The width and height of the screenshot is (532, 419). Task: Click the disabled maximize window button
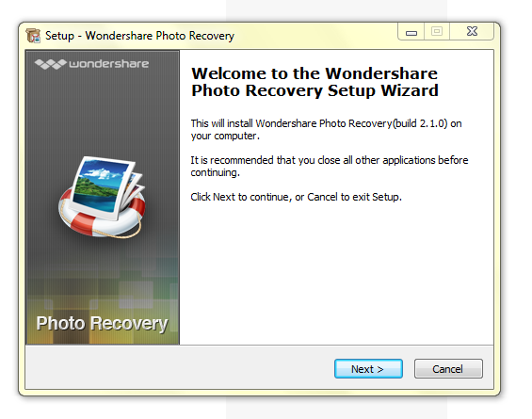coord(437,32)
